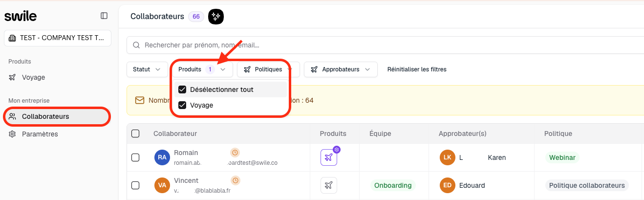This screenshot has width=644, height=200.
Task: Collapse the sidebar with the panel icon
Action: tap(104, 16)
